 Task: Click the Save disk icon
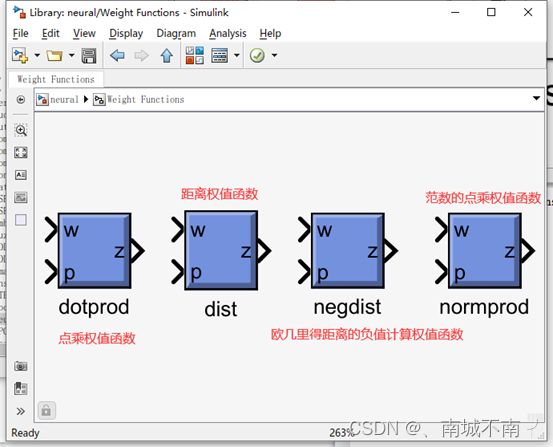click(x=89, y=55)
